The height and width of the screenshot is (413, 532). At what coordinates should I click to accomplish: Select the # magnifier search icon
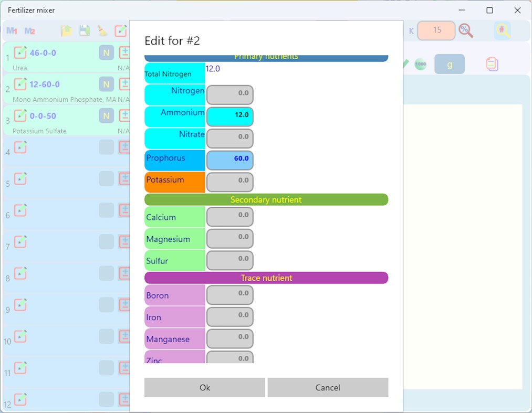[503, 30]
